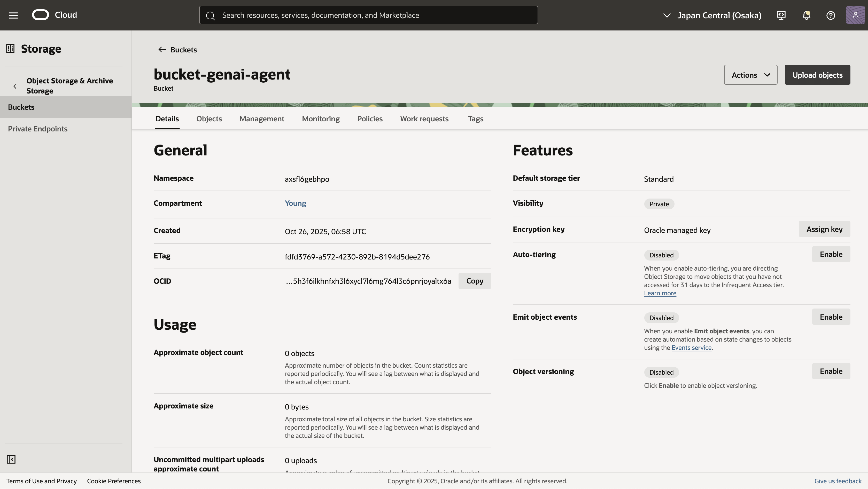Expand the Actions dropdown

click(750, 75)
